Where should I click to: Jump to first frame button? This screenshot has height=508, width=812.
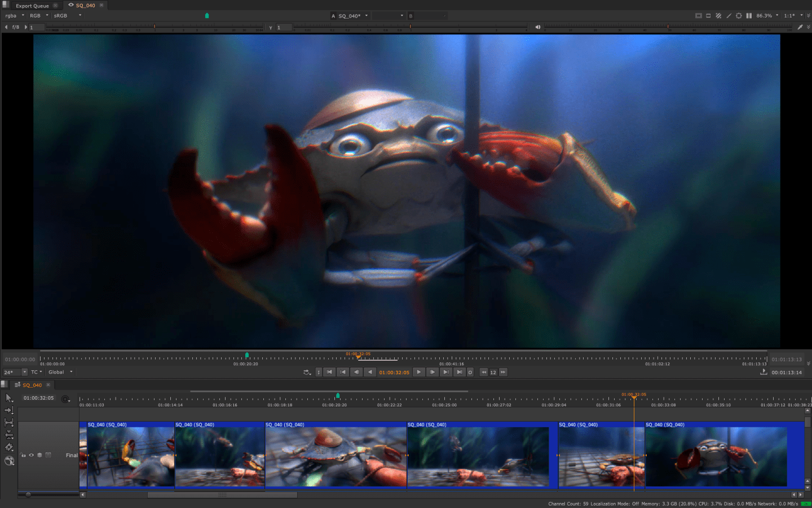pyautogui.click(x=329, y=372)
